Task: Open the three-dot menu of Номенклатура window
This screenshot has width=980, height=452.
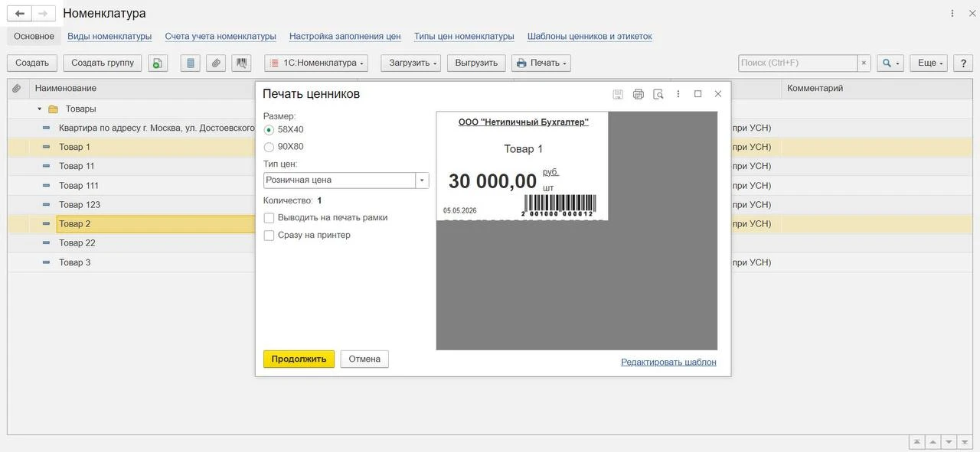Action: tap(952, 14)
